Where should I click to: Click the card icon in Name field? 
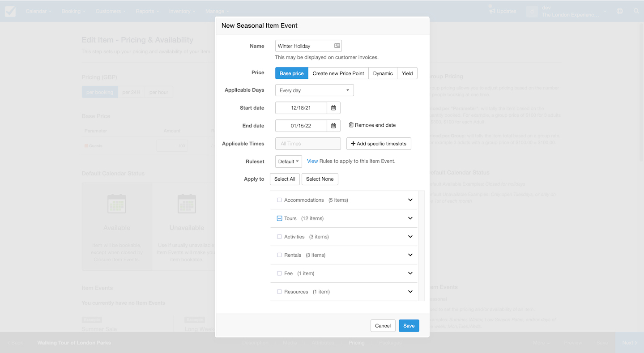[337, 46]
